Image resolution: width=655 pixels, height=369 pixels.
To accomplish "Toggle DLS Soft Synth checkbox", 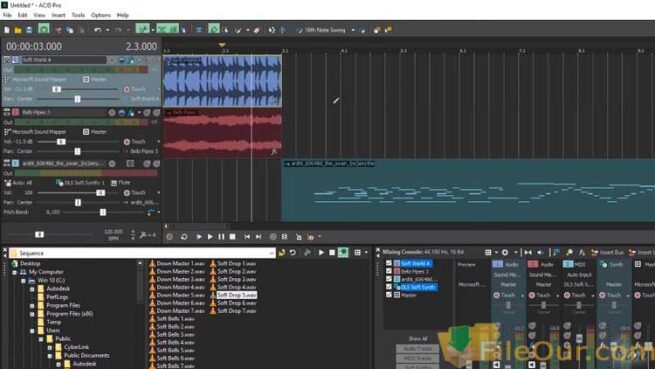I will pos(389,287).
